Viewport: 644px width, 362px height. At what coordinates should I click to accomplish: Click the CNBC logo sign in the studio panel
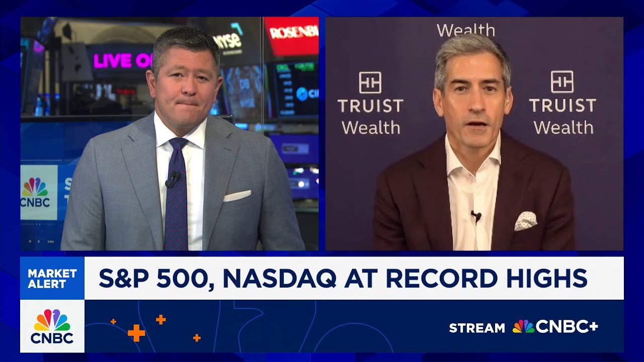tap(39, 193)
